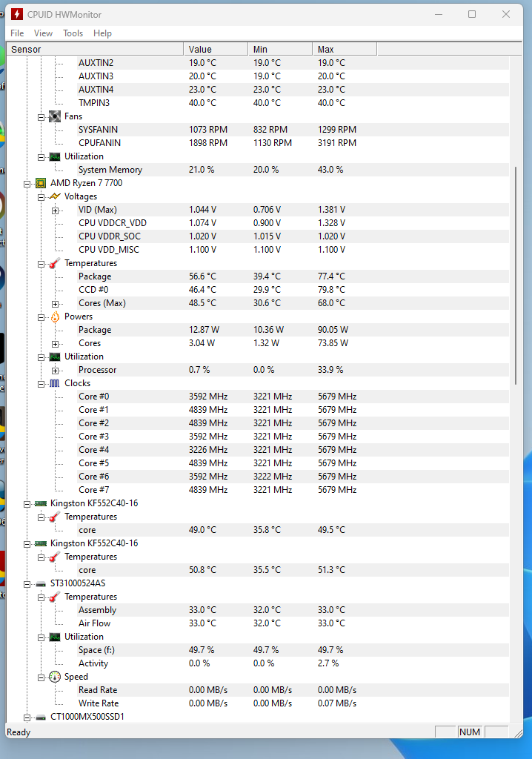The image size is (532, 759).
Task: Click the 77.4 °C max package temperature
Action: click(332, 276)
